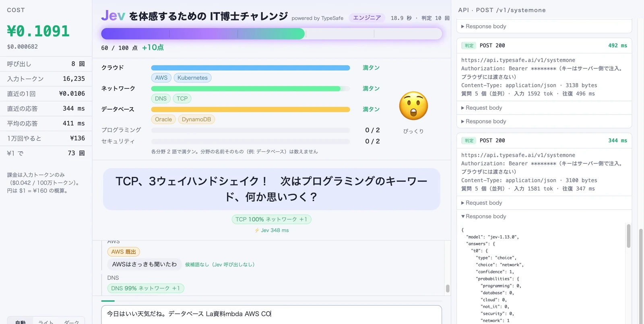Click the 判定 badge on the 344 ms card
The image size is (644, 324).
469,141
